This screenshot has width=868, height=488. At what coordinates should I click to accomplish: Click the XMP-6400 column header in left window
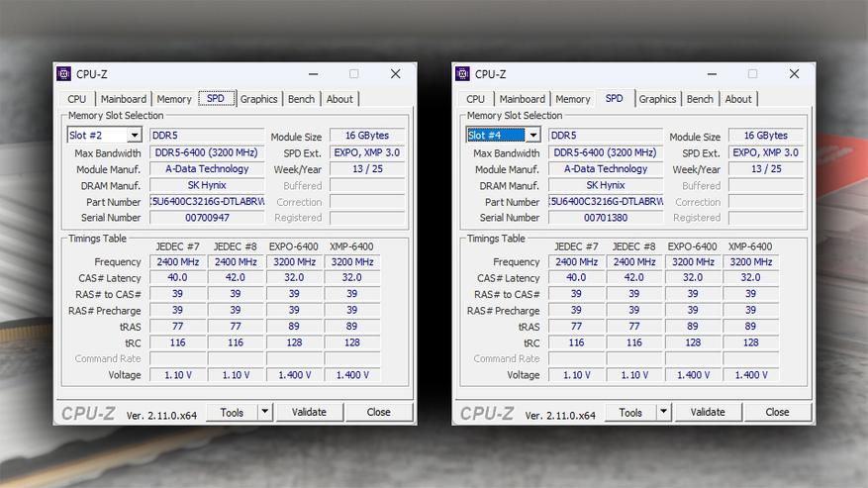(351, 246)
